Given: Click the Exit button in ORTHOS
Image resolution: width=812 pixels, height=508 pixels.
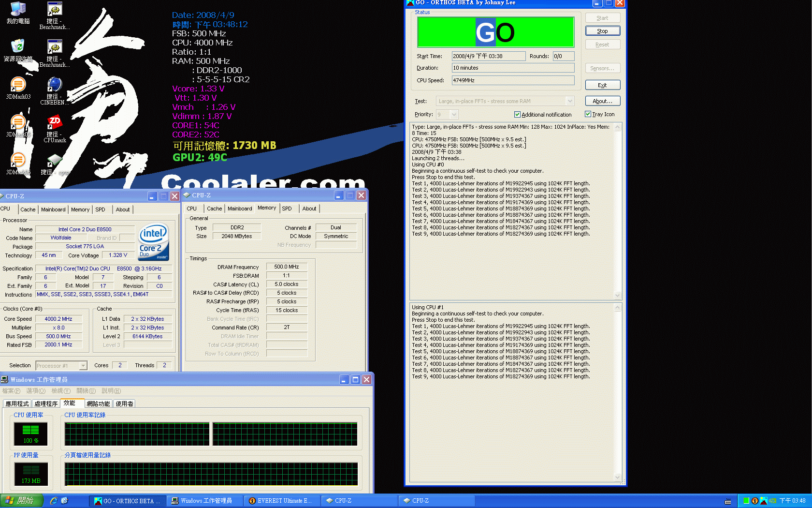Looking at the screenshot, I should pos(602,85).
